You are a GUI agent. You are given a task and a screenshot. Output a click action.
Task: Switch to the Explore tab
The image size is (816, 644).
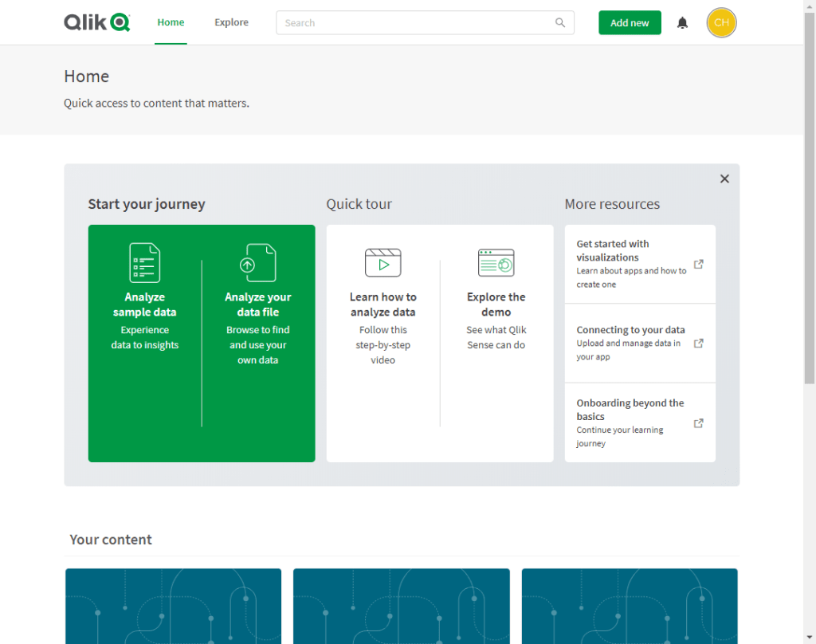231,22
